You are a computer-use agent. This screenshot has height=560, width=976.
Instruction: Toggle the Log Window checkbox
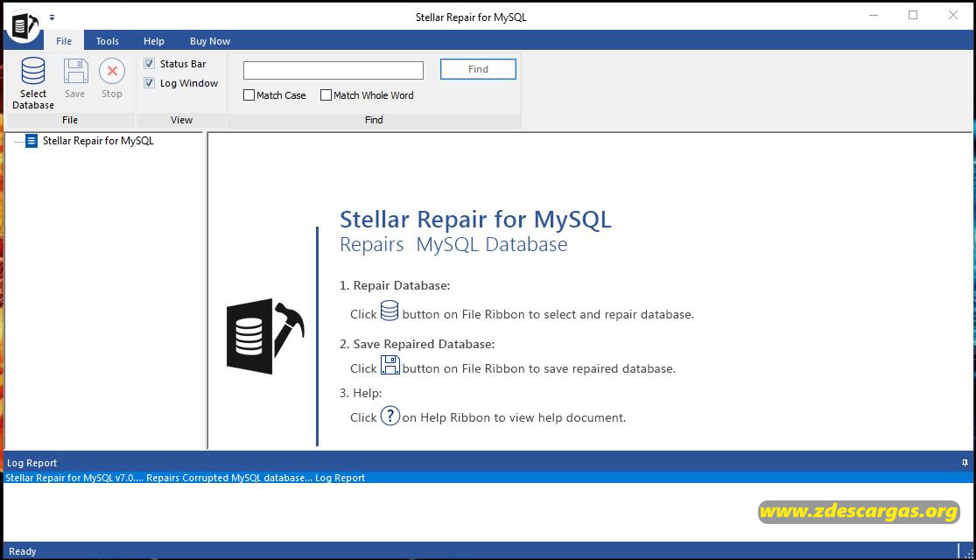[x=150, y=83]
